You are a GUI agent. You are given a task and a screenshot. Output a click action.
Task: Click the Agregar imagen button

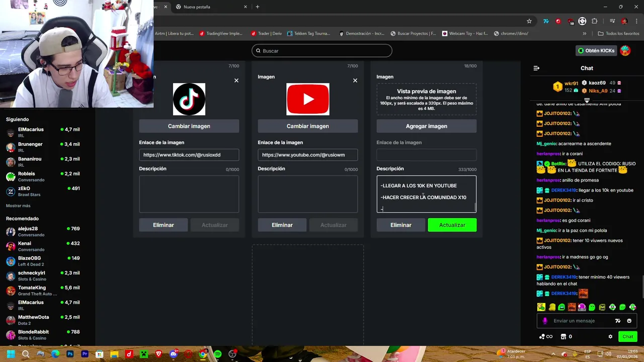(x=427, y=126)
